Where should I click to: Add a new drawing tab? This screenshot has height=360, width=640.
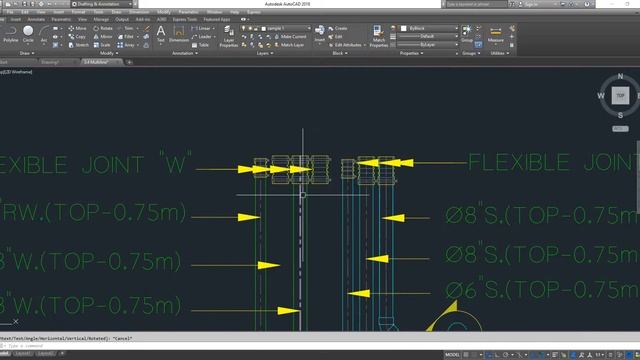pyautogui.click(x=129, y=62)
